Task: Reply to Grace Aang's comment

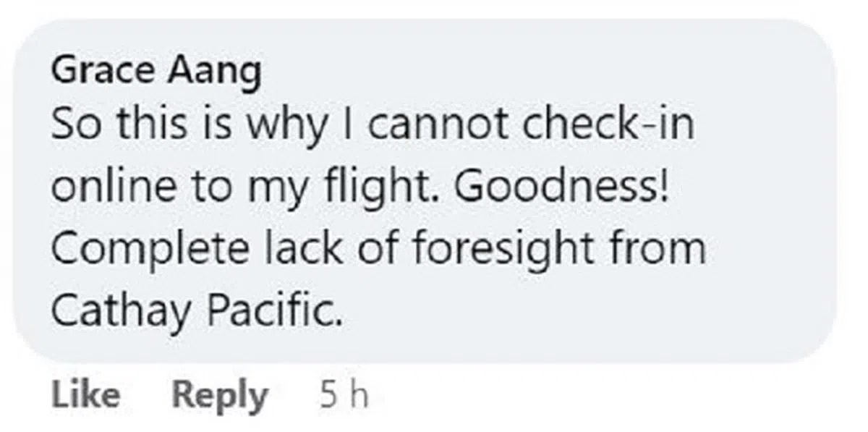Action: 219,395
